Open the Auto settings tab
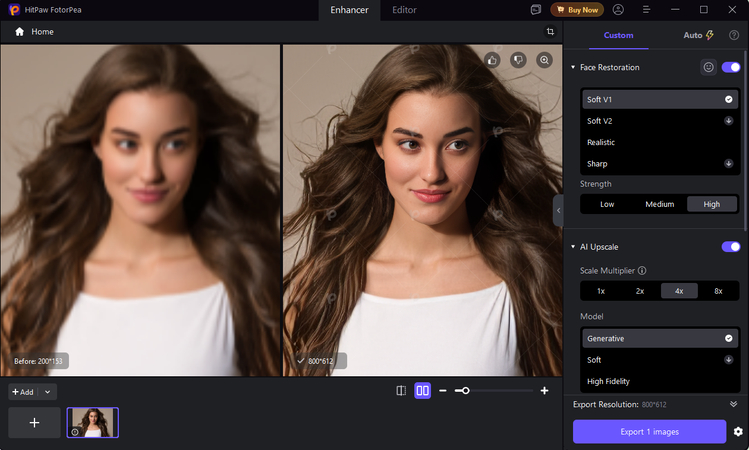Image resolution: width=749 pixels, height=450 pixels. [x=698, y=35]
